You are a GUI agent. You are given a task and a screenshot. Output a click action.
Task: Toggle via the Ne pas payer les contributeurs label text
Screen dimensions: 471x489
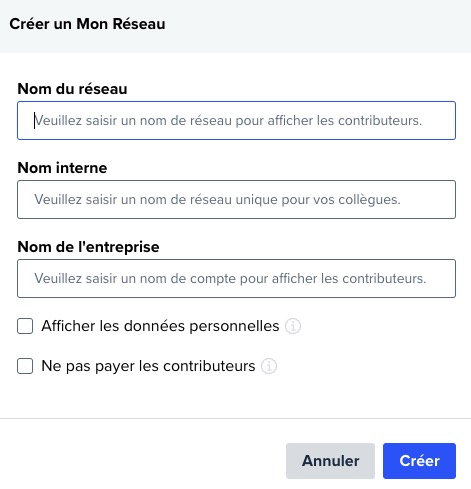click(148, 366)
